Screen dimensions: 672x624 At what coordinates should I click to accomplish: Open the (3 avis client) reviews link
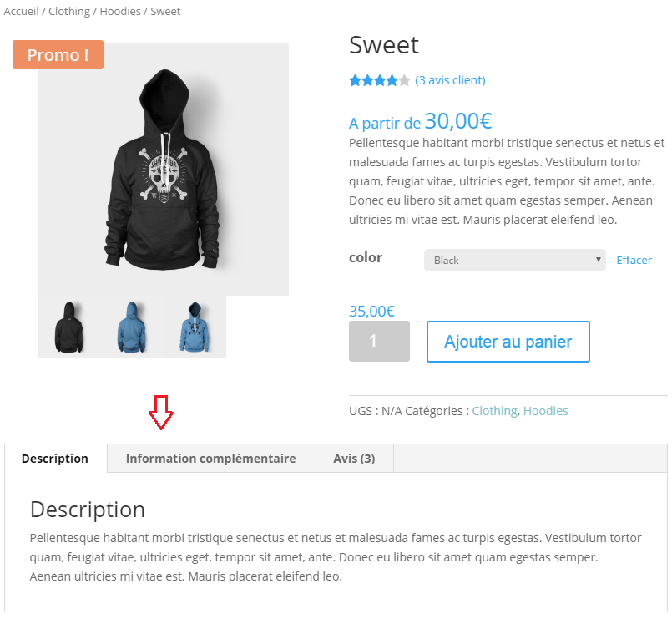click(450, 79)
